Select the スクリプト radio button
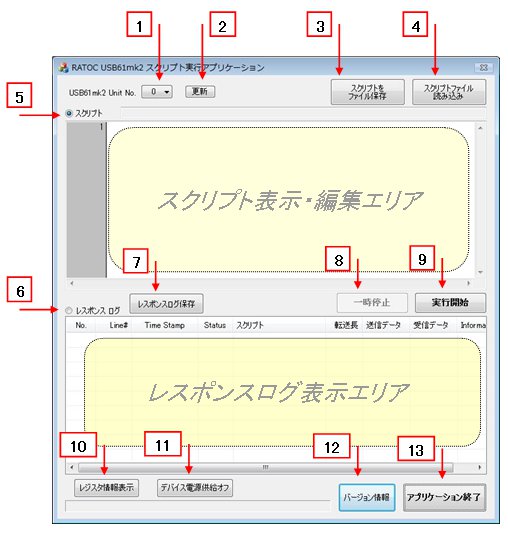Screen dimensions: 508x536 tap(69, 113)
